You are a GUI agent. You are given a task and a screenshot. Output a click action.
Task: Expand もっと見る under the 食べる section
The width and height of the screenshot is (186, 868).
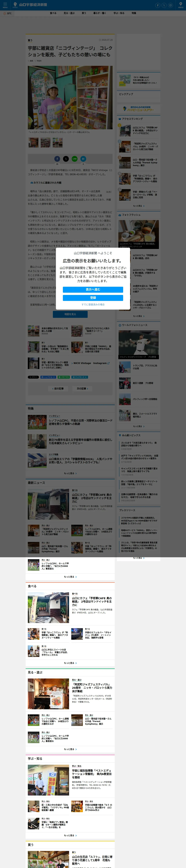[70, 663]
